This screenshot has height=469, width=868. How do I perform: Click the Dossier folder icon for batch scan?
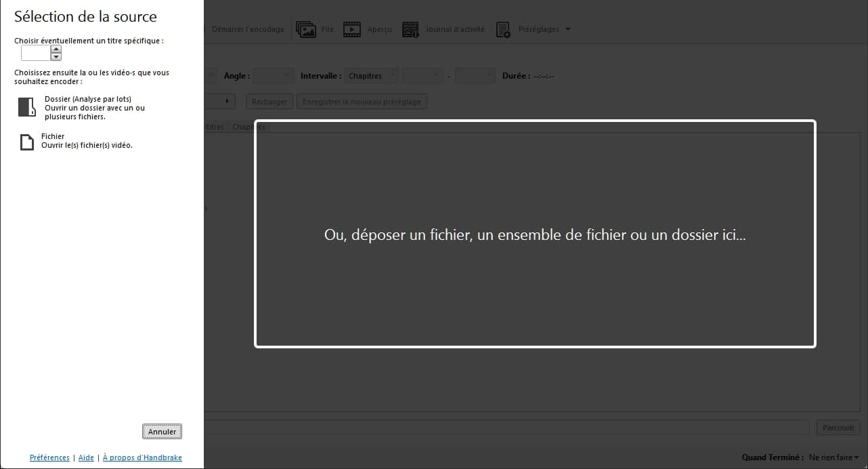[26, 108]
